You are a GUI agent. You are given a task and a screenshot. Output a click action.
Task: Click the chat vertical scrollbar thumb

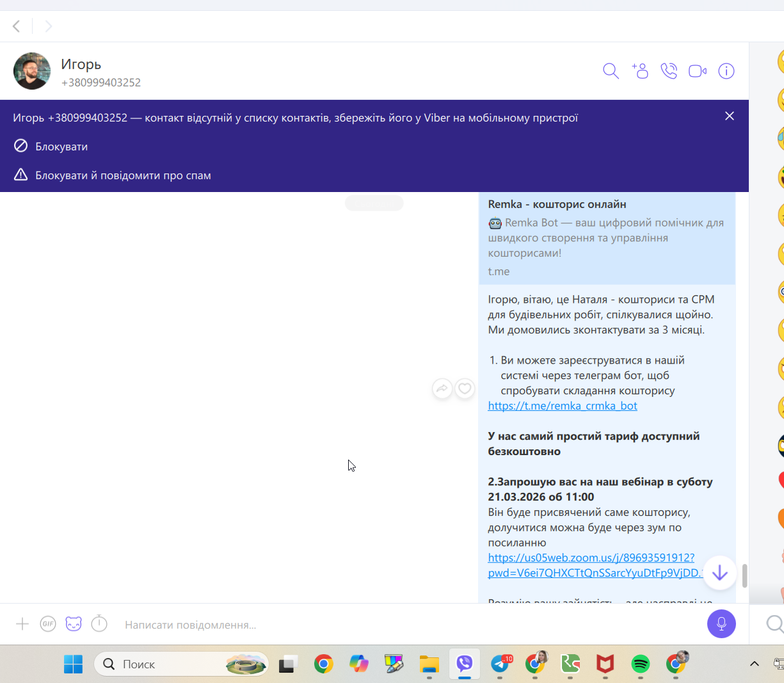point(745,575)
